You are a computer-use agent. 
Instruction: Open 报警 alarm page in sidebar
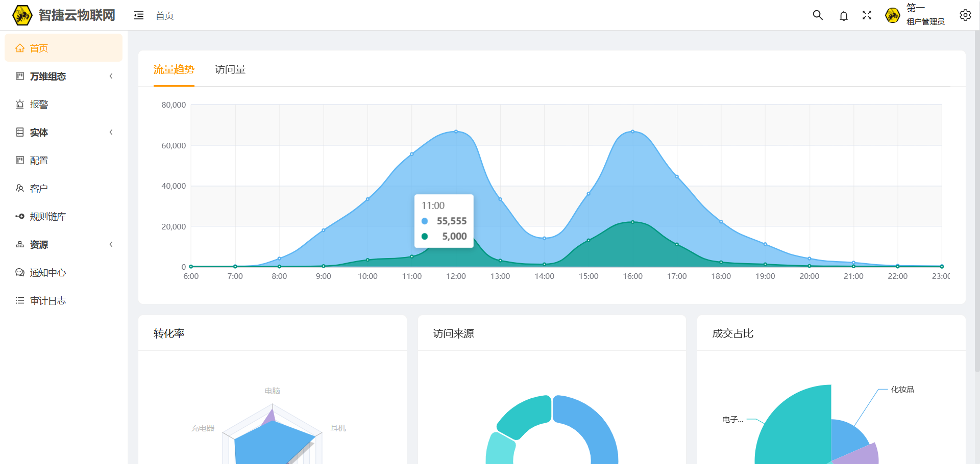point(39,105)
